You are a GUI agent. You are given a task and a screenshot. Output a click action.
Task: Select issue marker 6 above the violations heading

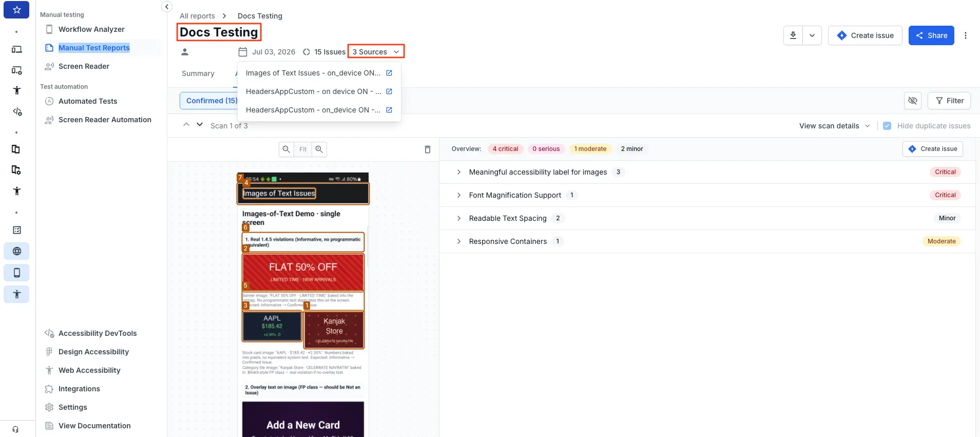[245, 227]
